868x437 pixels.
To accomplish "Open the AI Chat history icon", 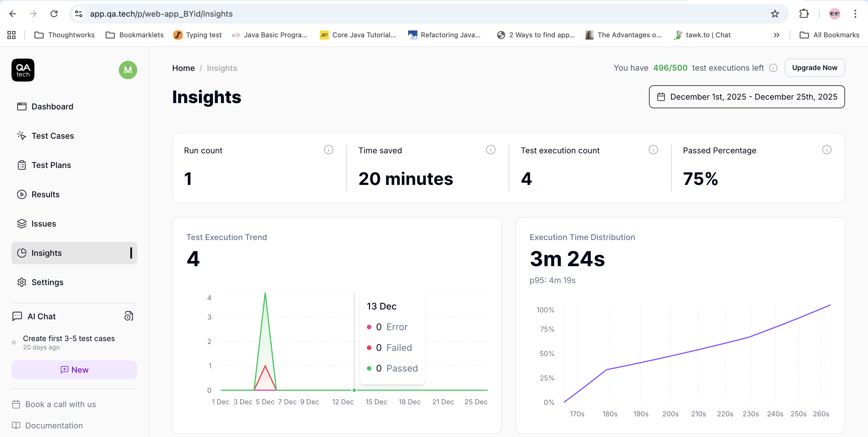I will pos(129,316).
